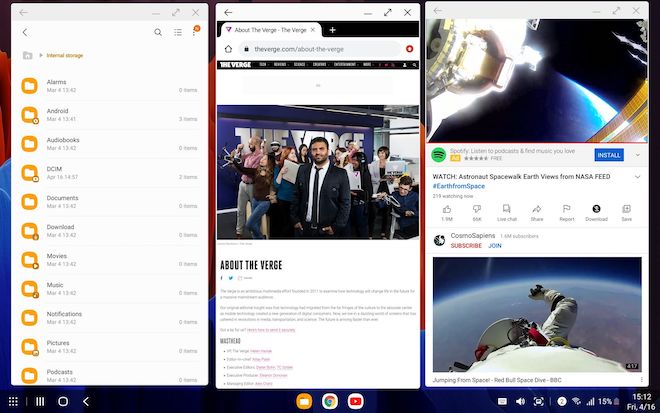Image resolution: width=660 pixels, height=413 pixels.
Task: Share the spacewalk video
Action: click(x=537, y=213)
